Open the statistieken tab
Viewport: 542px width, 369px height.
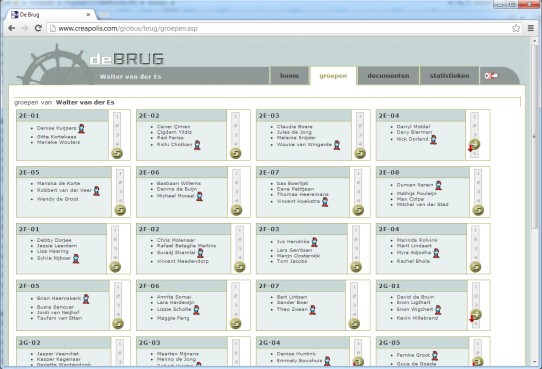point(449,76)
